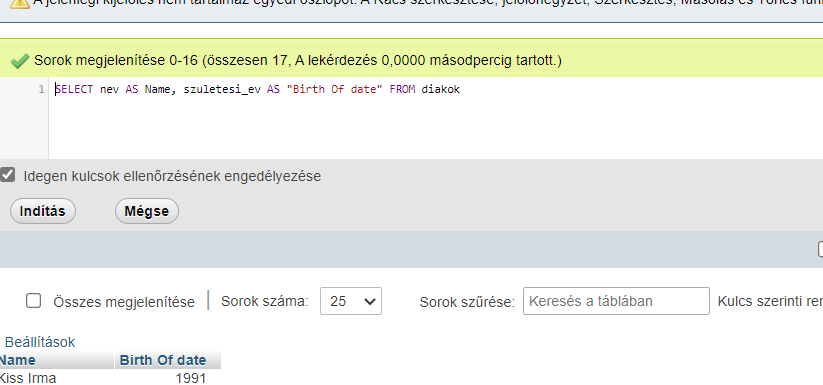Click the green success checkmark icon
The width and height of the screenshot is (823, 385).
(19, 61)
